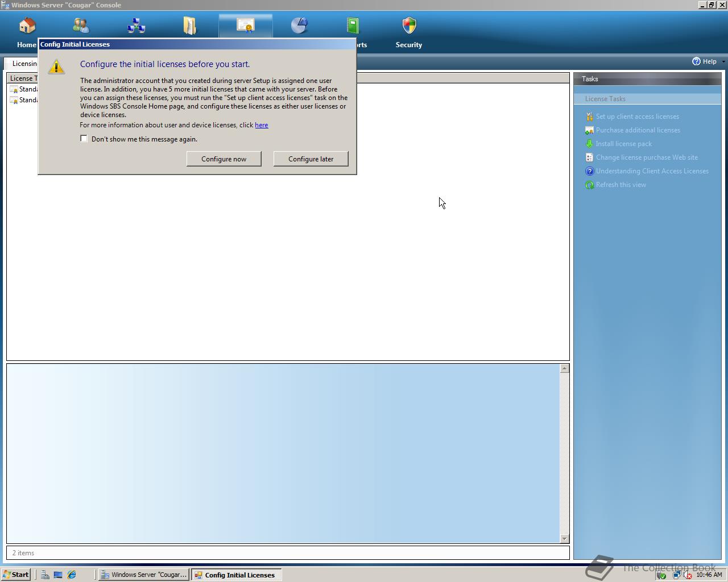
Task: Click the Config Initial Licenses dialog title bar
Action: 197,44
